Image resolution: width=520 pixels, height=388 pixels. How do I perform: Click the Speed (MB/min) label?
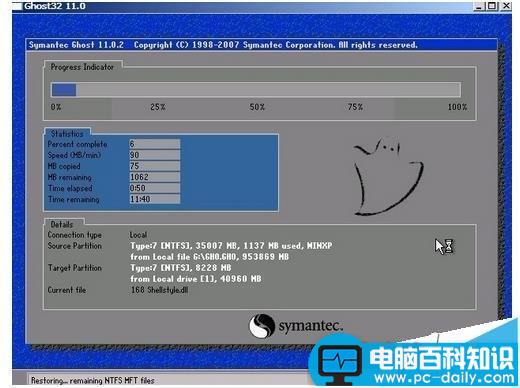pos(74,155)
